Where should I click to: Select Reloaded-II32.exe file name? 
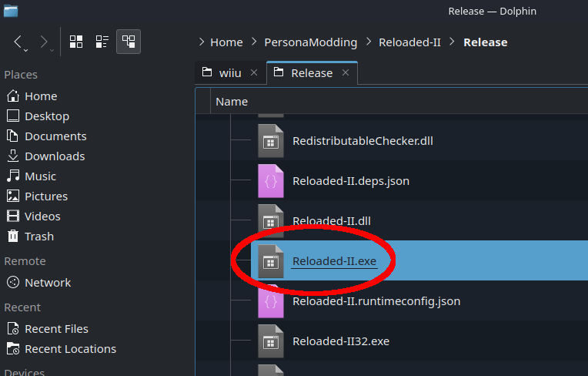(x=341, y=341)
